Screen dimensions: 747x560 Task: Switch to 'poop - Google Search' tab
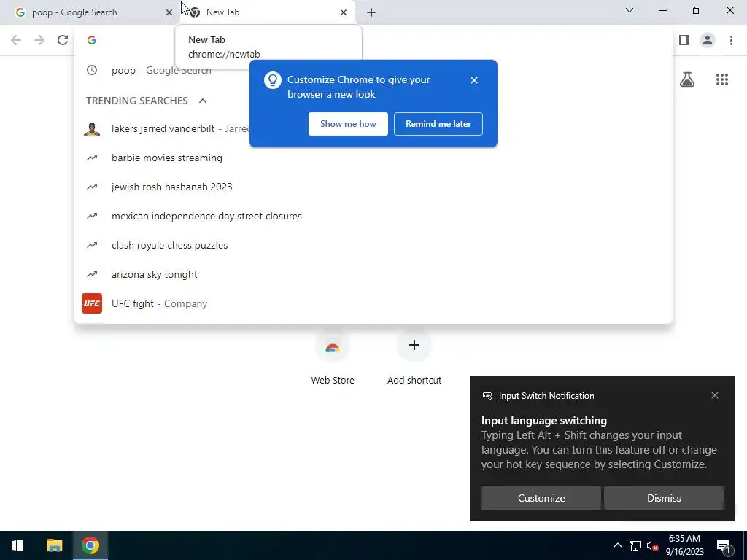pyautogui.click(x=90, y=12)
